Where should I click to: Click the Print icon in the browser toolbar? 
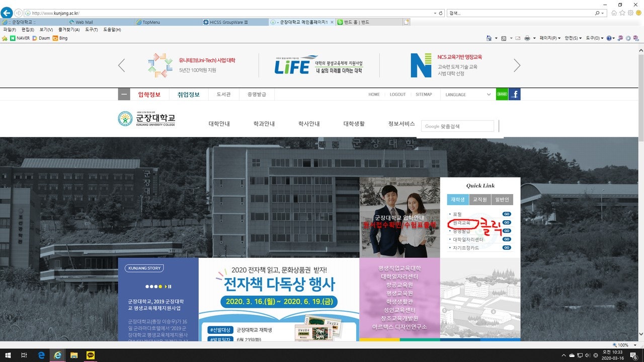click(x=527, y=38)
